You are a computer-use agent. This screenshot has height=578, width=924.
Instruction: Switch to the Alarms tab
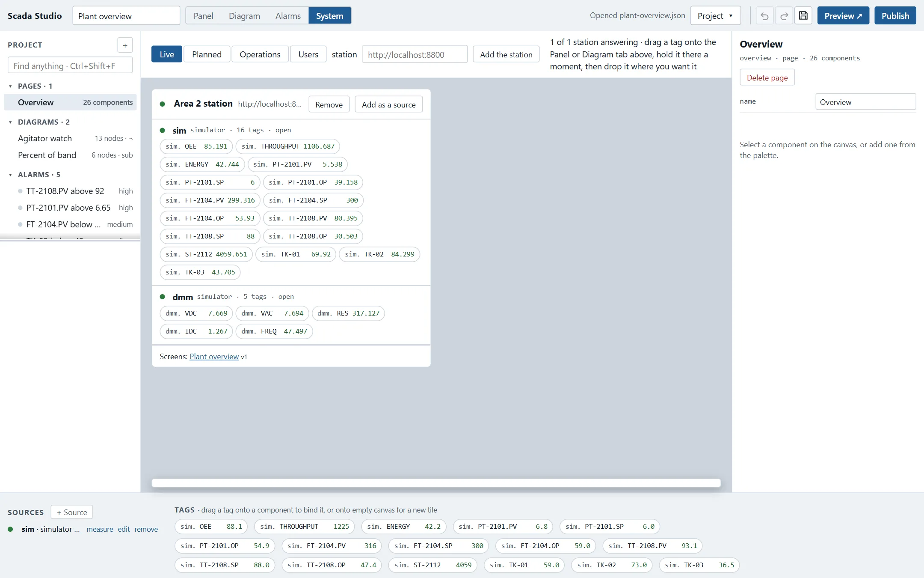(x=288, y=16)
